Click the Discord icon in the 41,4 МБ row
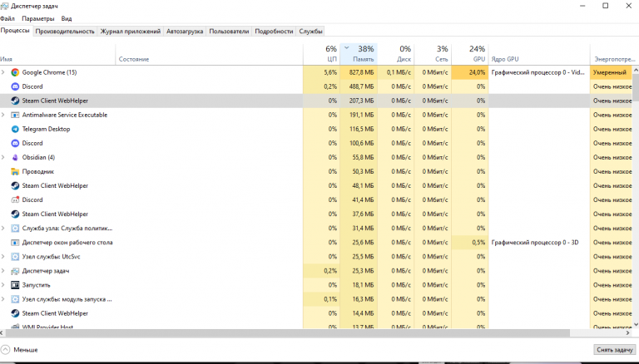The width and height of the screenshot is (639, 364). 15,200
